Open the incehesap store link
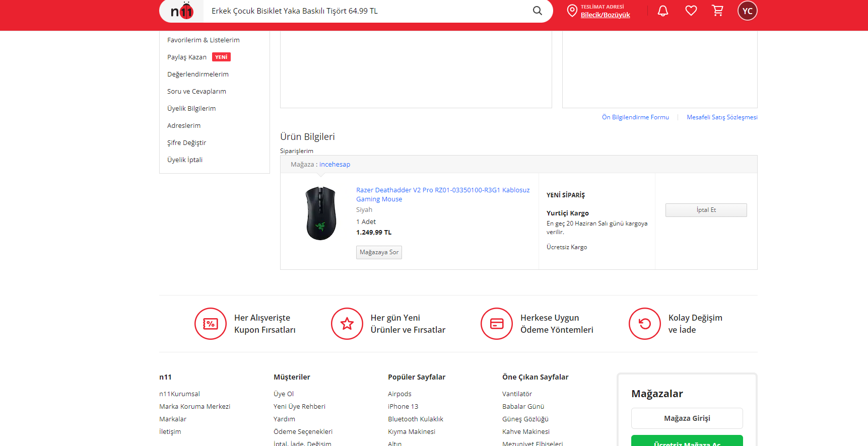 335,165
